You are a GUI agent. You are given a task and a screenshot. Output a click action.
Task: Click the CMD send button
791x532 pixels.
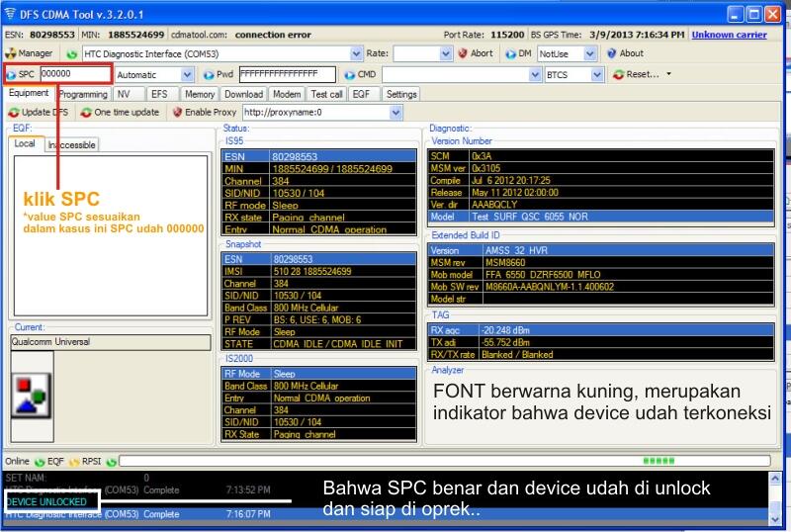(360, 75)
